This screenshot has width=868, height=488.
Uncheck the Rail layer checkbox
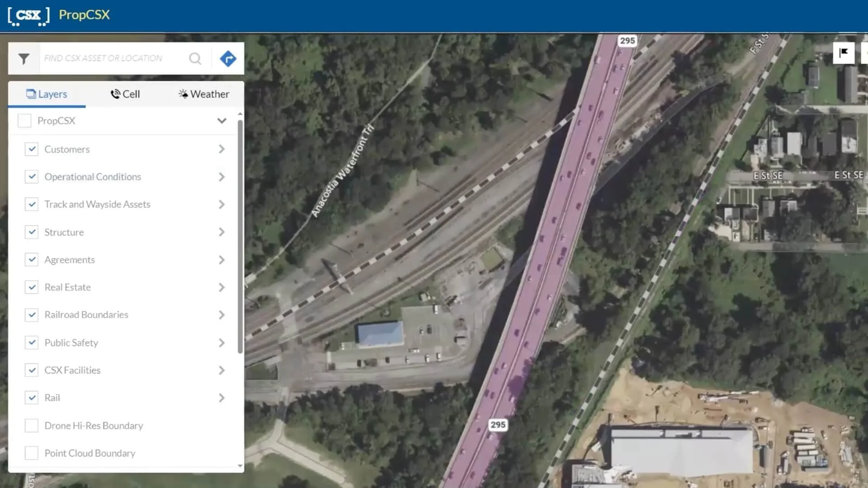pos(32,398)
